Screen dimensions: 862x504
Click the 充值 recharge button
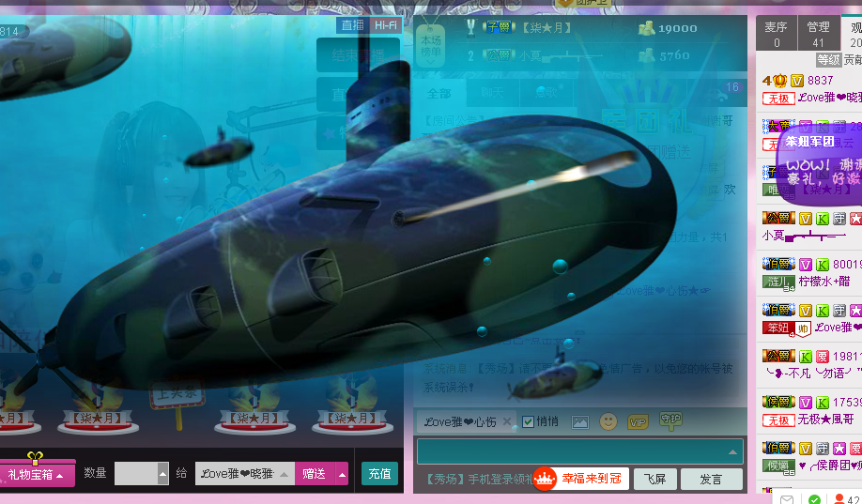(379, 474)
